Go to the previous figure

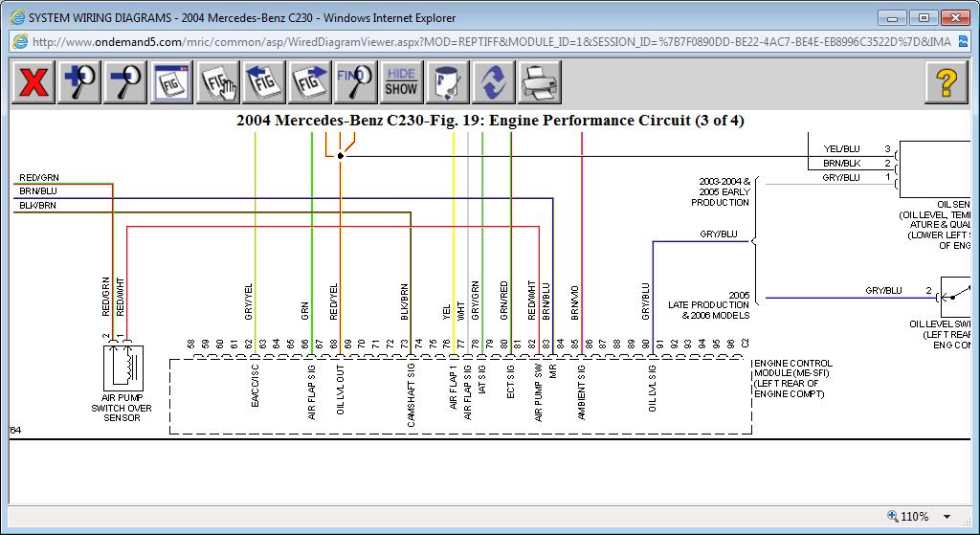point(263,82)
